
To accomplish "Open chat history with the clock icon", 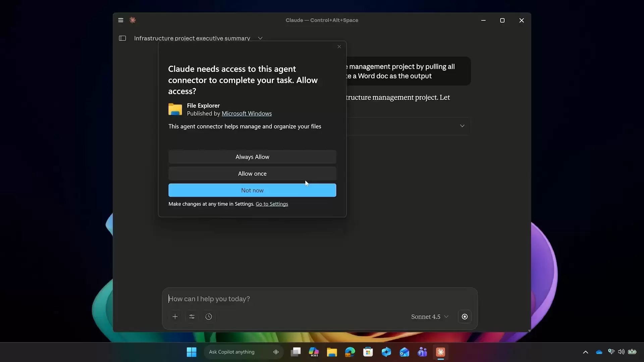I will coord(209,316).
